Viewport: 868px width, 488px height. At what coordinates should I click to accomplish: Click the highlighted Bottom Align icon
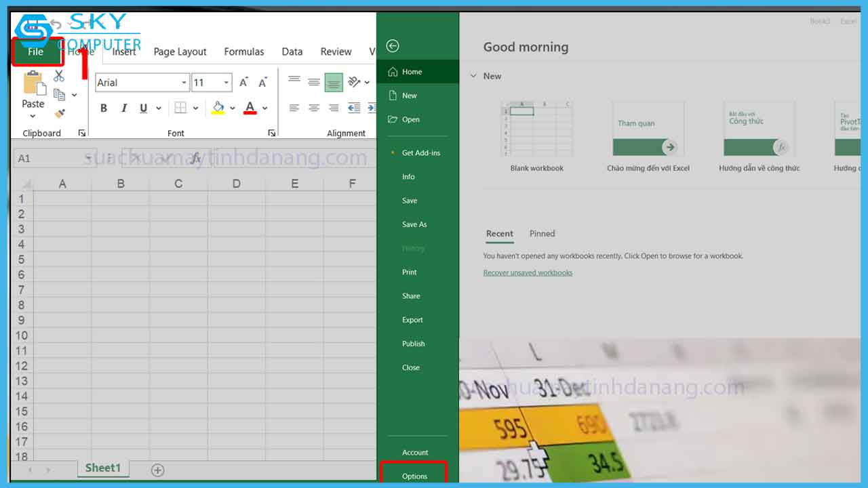pos(334,82)
